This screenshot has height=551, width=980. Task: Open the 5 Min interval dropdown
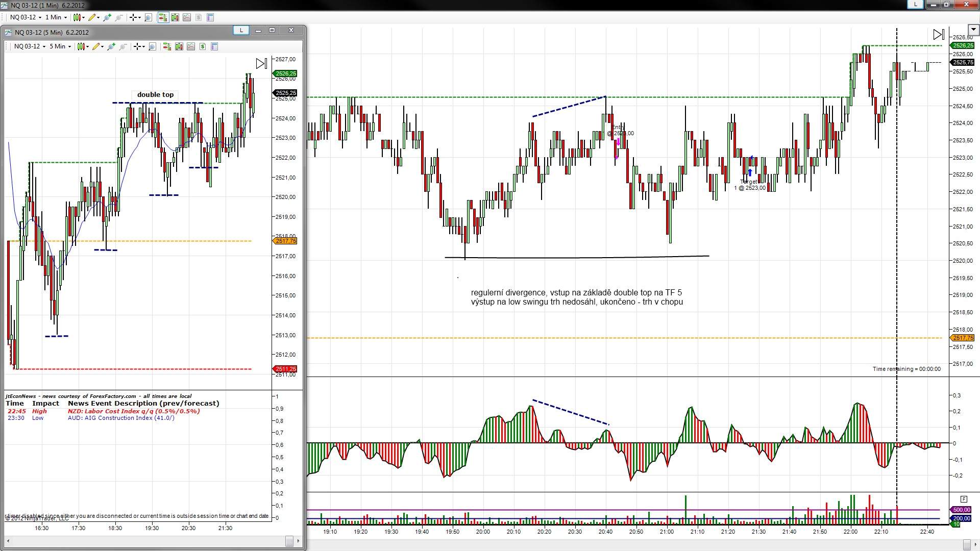point(60,46)
